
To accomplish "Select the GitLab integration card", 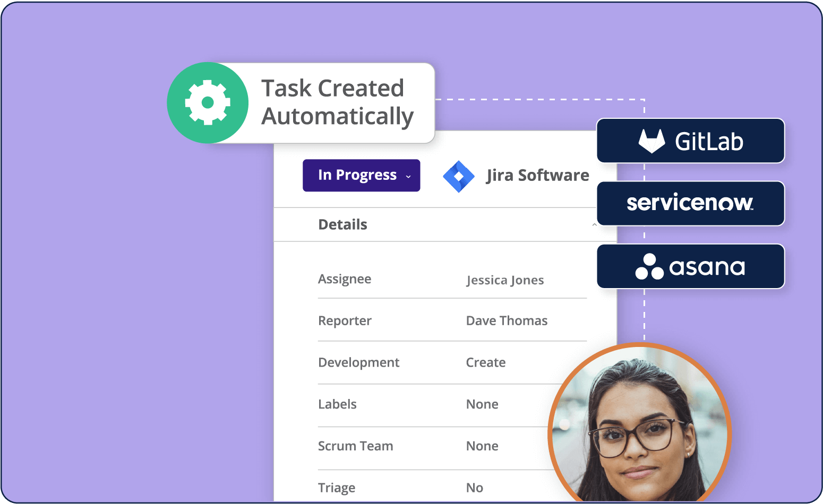I will point(691,141).
